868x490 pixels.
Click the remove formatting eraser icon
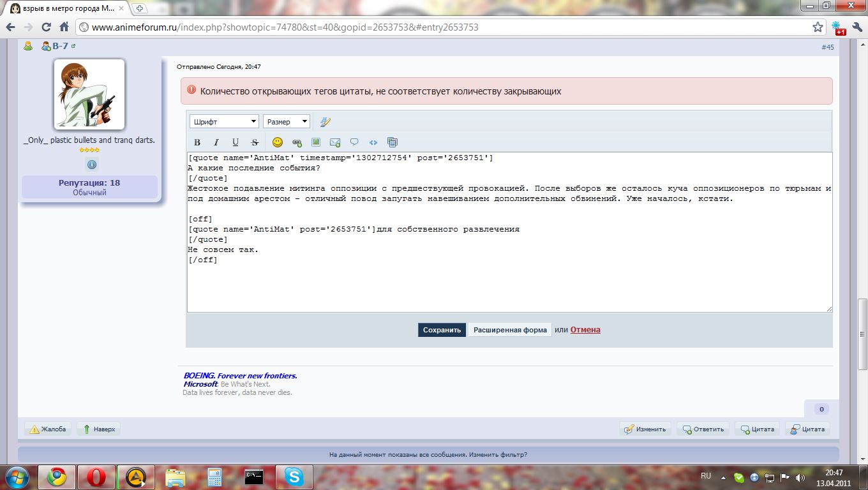[325, 122]
